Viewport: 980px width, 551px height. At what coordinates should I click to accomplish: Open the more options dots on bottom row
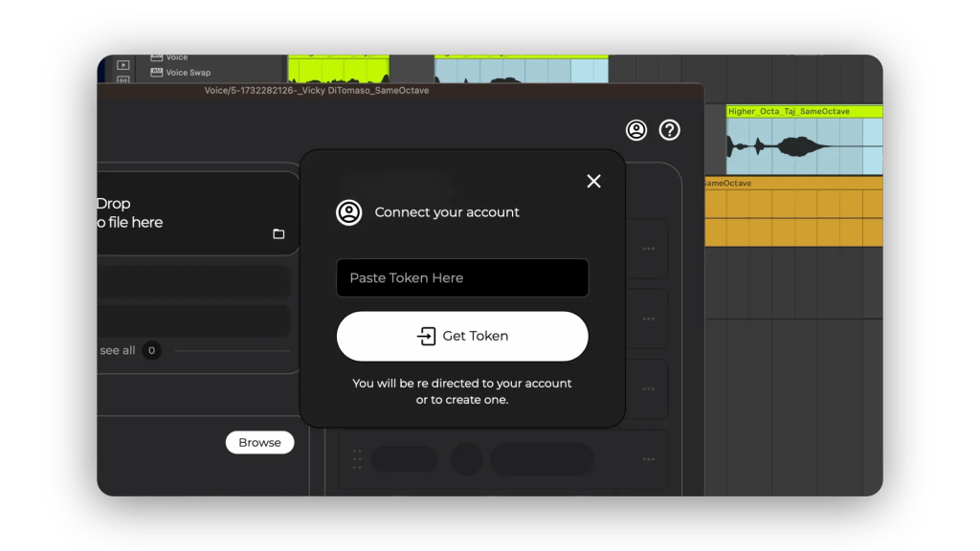649,459
